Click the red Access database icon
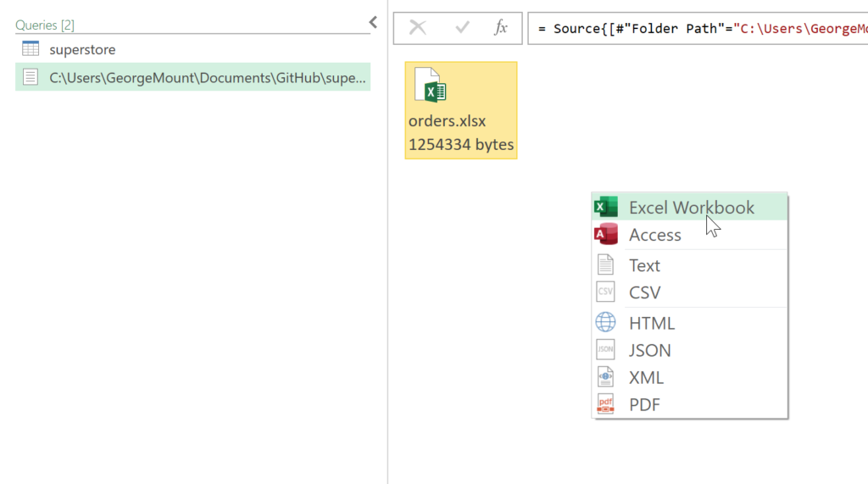The height and width of the screenshot is (484, 868). [x=605, y=235]
